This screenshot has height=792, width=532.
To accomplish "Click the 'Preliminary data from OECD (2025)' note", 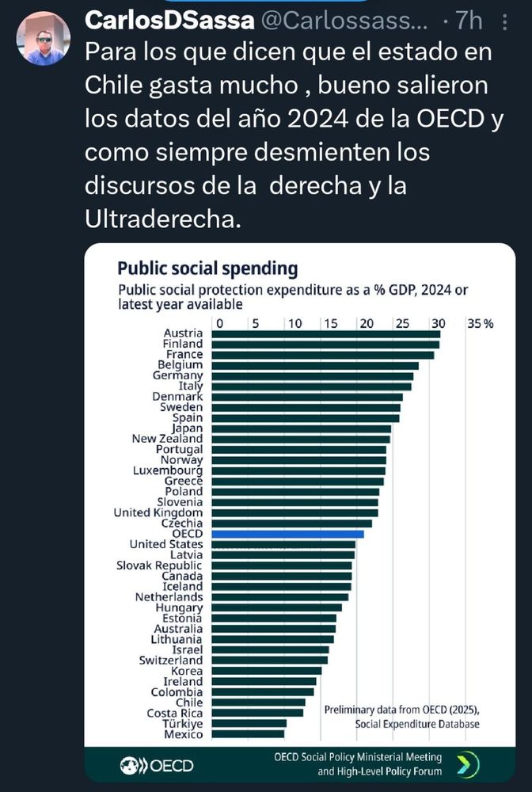I will (x=401, y=709).
